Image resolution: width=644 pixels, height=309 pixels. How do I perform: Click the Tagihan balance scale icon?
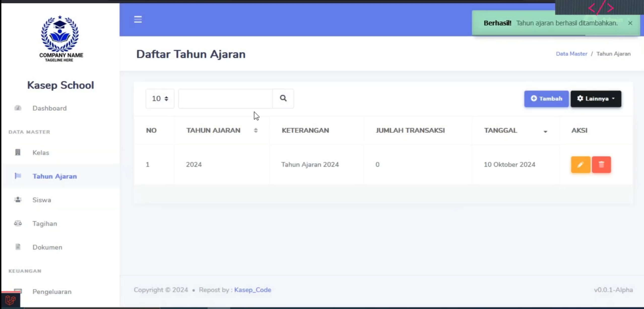[x=18, y=223]
